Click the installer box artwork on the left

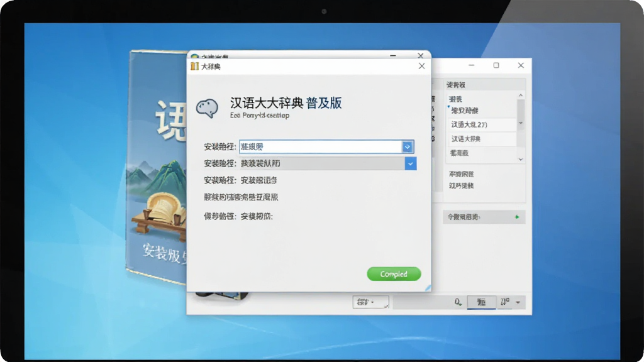coord(158,166)
